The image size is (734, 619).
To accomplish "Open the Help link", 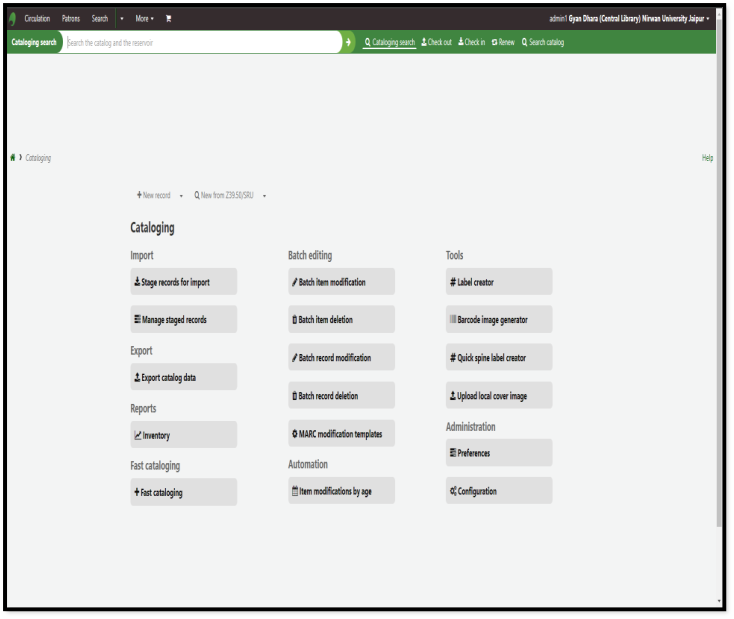I will click(707, 158).
